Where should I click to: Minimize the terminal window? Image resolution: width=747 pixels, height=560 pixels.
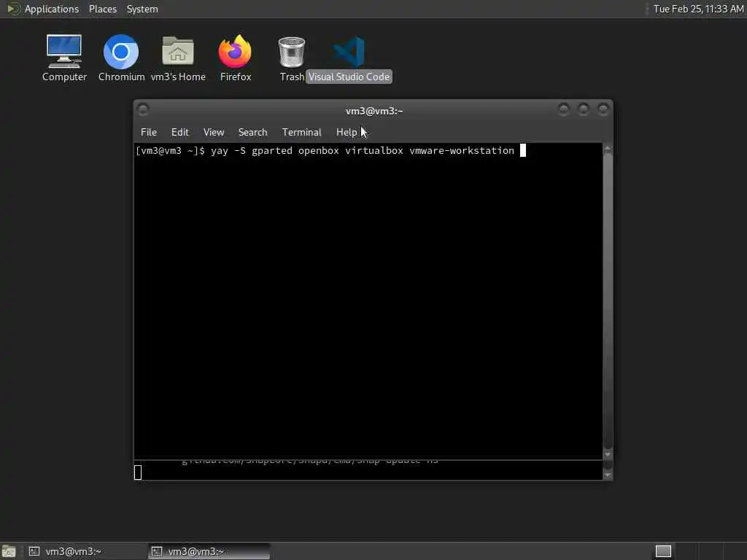564,109
